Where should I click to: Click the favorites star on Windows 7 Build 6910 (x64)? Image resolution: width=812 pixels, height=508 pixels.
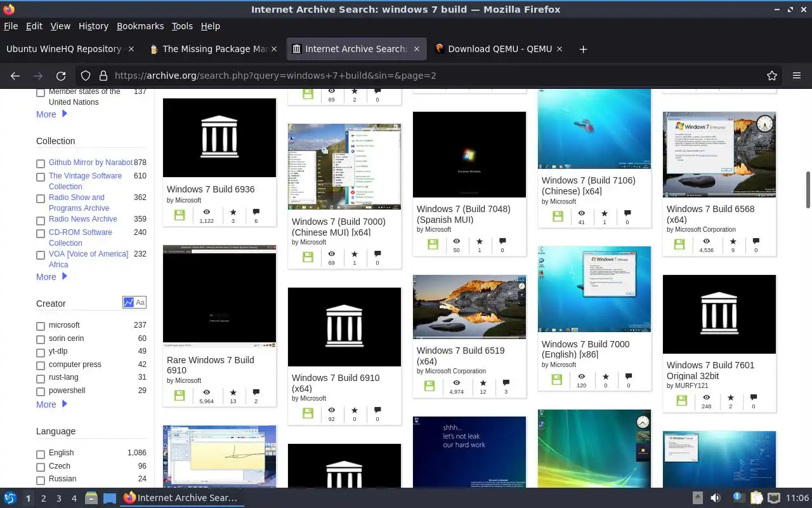[354, 410]
